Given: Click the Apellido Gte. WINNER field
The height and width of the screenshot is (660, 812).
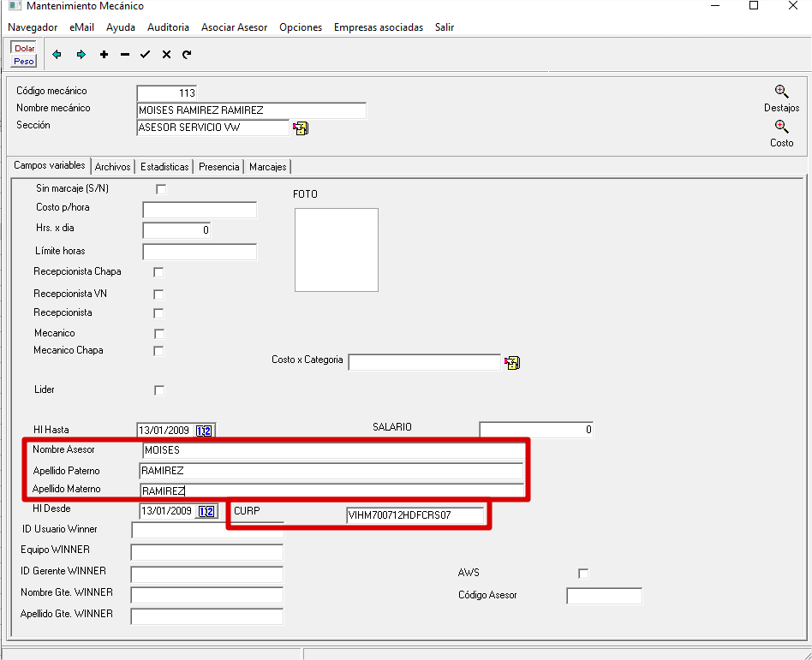Looking at the screenshot, I should coord(206,616).
